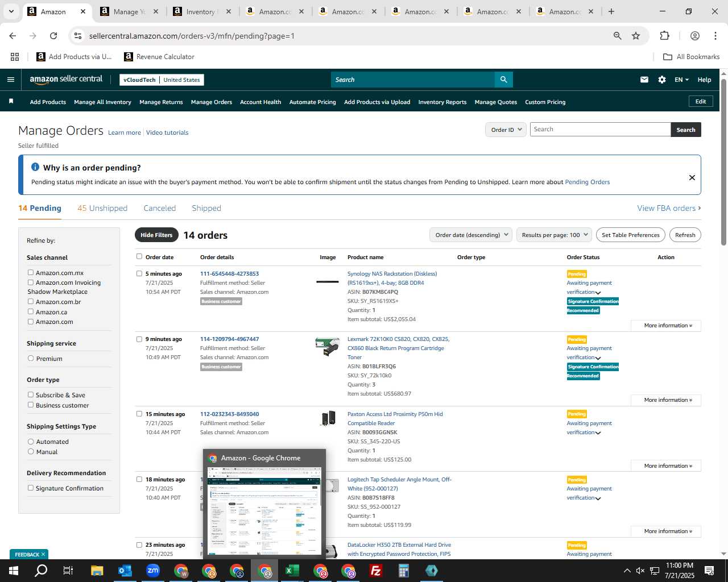
Task: Click the Refresh orders button
Action: tap(685, 235)
